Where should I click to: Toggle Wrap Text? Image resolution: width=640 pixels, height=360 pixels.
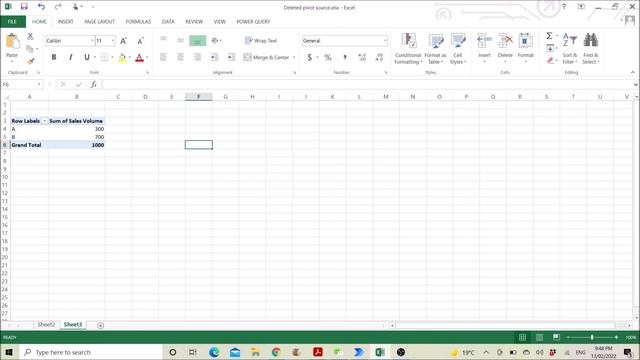point(261,41)
